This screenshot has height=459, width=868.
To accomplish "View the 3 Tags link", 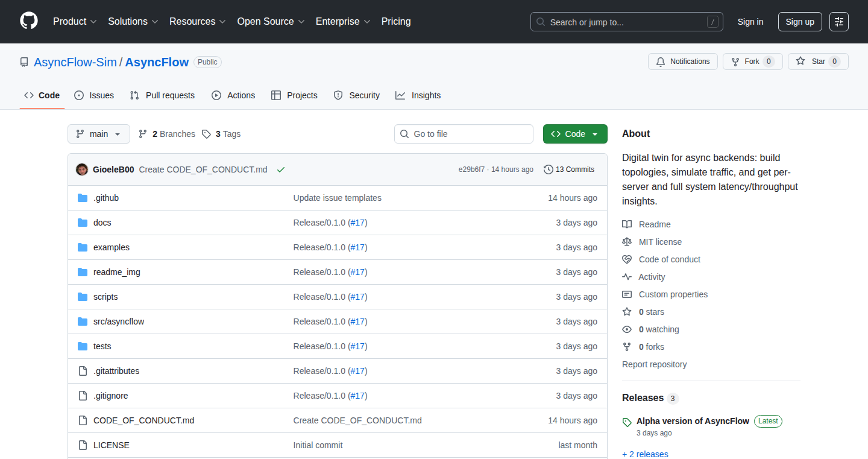I will tap(221, 134).
